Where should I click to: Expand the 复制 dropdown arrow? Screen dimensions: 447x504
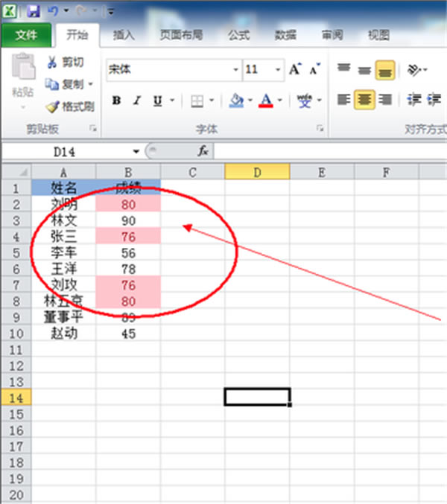(91, 84)
